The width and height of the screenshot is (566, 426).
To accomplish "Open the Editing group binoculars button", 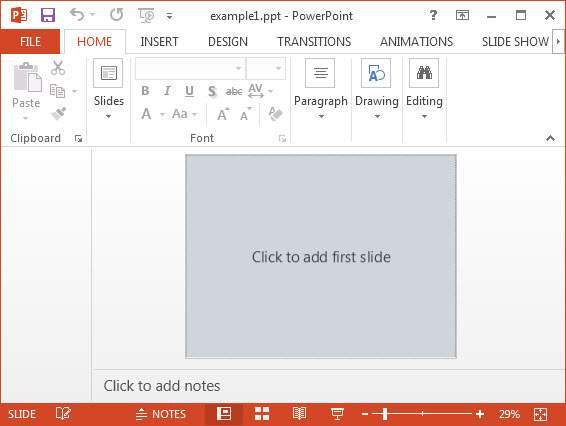I will pos(424,89).
